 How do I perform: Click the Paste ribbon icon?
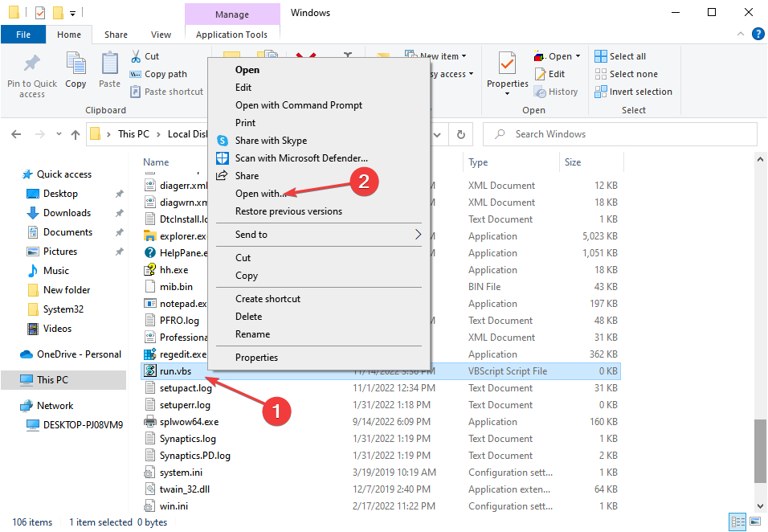coord(110,63)
